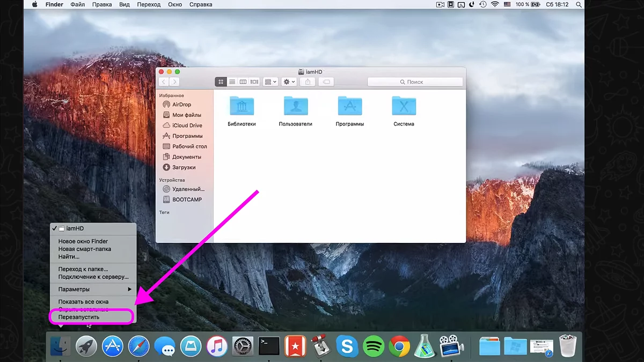Switch Finder to list view
Screen dimensions: 644x362
[x=232, y=82]
